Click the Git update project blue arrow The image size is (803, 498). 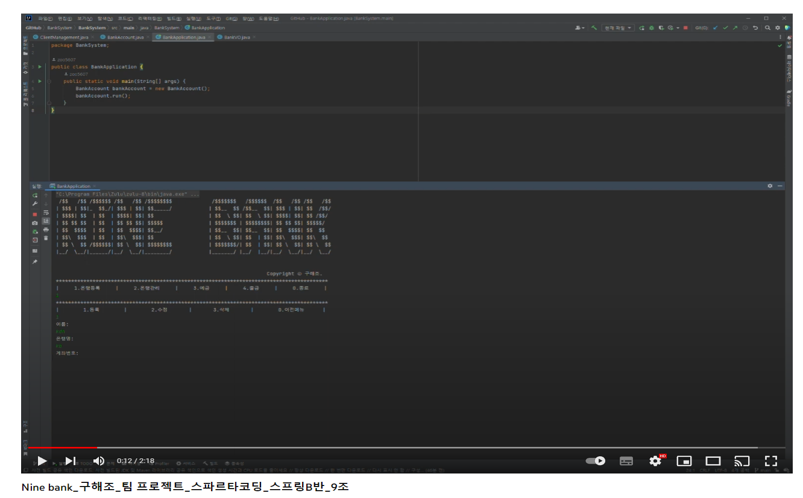pyautogui.click(x=715, y=28)
